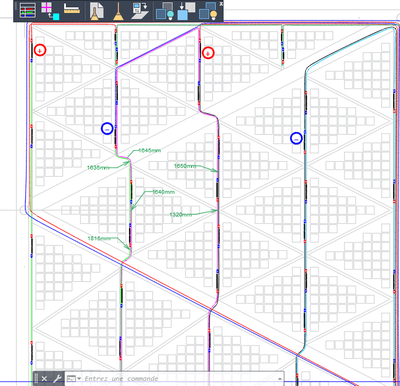Click the floppy disk export icon

140,10
